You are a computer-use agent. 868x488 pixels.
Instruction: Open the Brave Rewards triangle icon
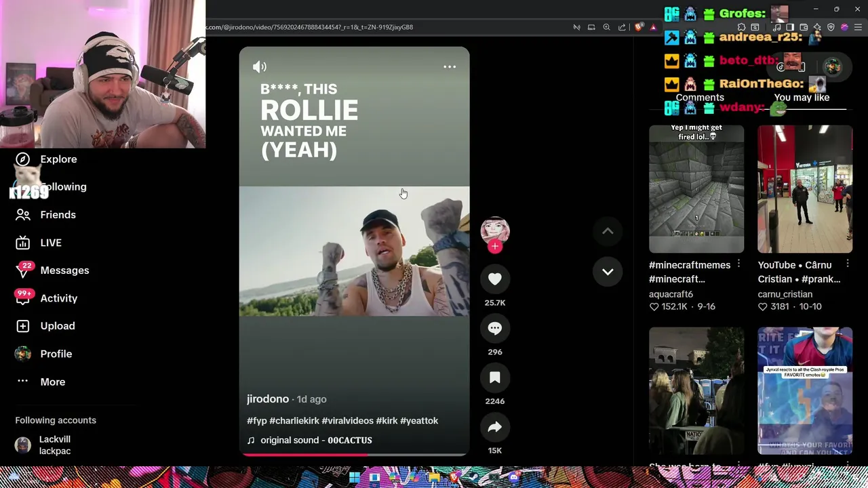click(x=654, y=27)
